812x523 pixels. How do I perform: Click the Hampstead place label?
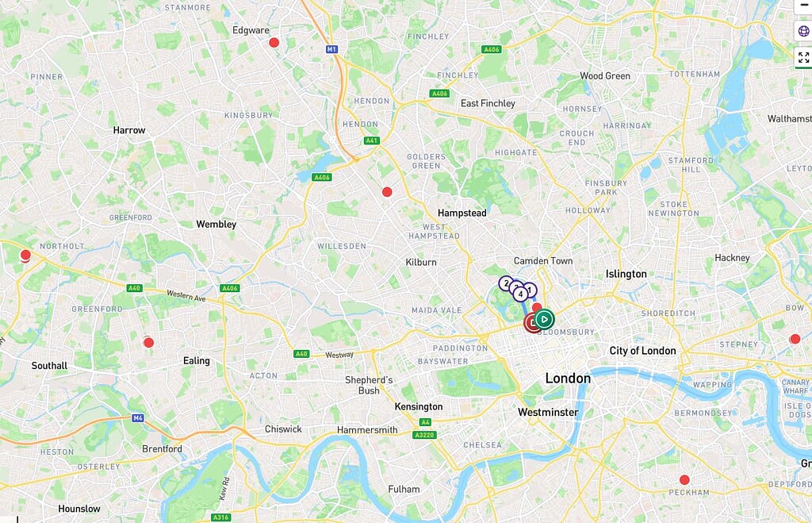tap(462, 213)
